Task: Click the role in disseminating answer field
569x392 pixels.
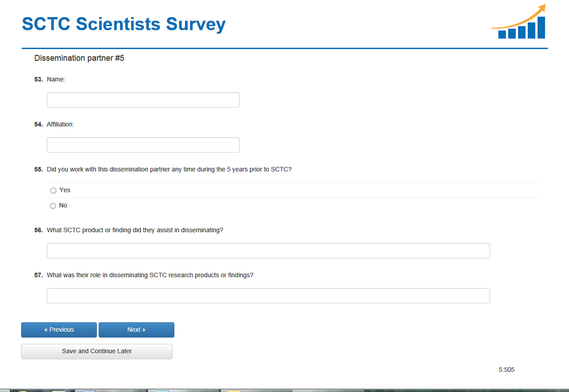Action: tap(268, 296)
